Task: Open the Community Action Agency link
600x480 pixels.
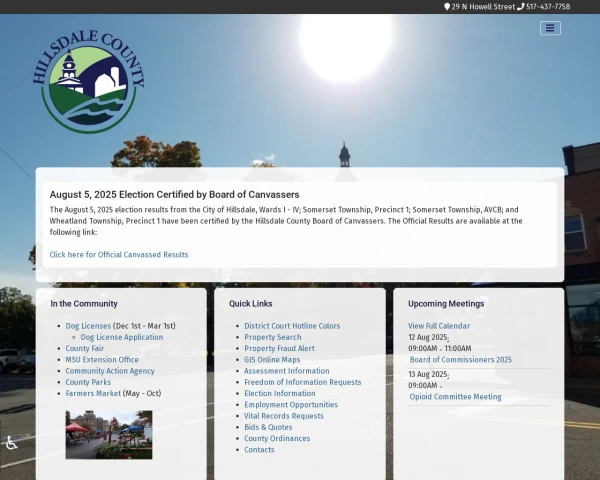Action: click(x=110, y=371)
